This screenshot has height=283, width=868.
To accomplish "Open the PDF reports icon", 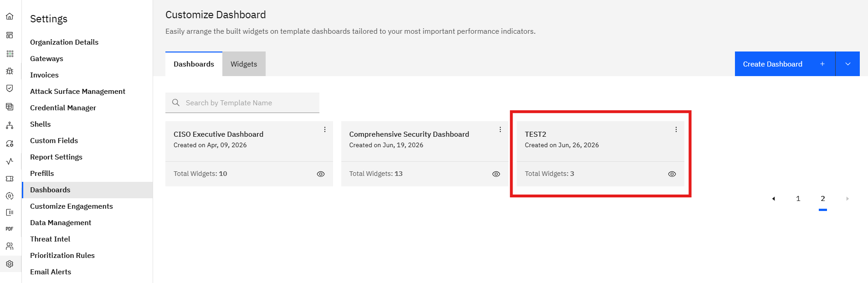I will pos(10,229).
